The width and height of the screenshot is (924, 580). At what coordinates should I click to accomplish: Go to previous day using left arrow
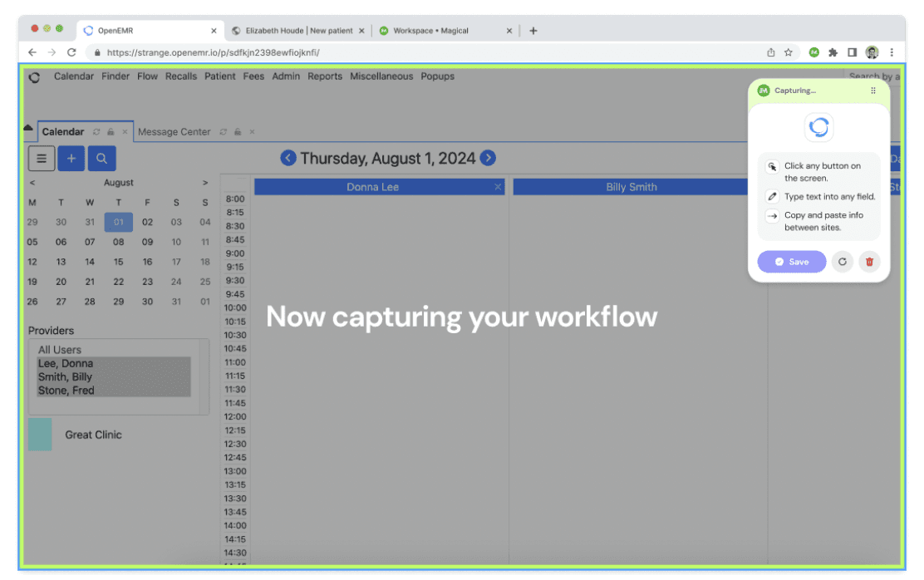tap(288, 158)
